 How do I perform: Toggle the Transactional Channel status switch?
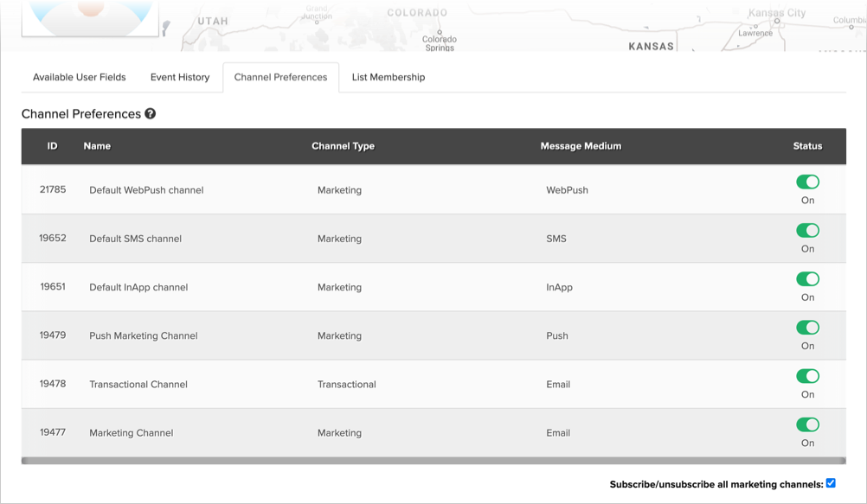807,376
